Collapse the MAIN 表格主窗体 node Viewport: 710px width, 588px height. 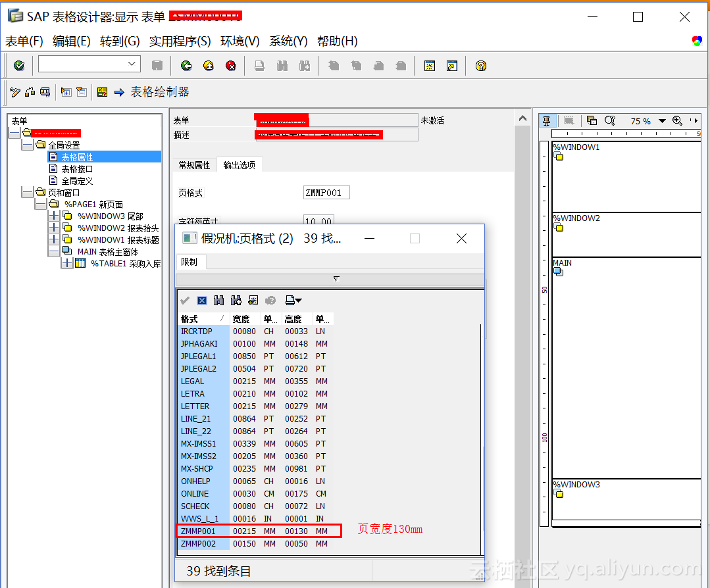54,251
